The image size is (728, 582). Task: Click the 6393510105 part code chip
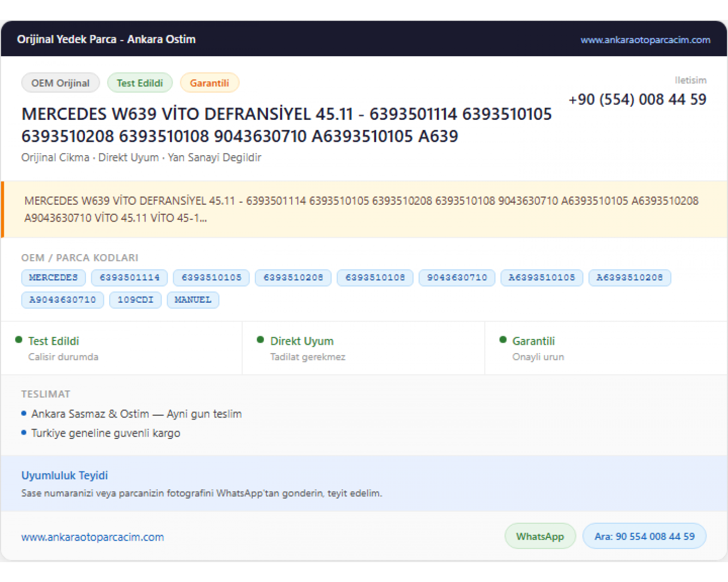tap(211, 278)
